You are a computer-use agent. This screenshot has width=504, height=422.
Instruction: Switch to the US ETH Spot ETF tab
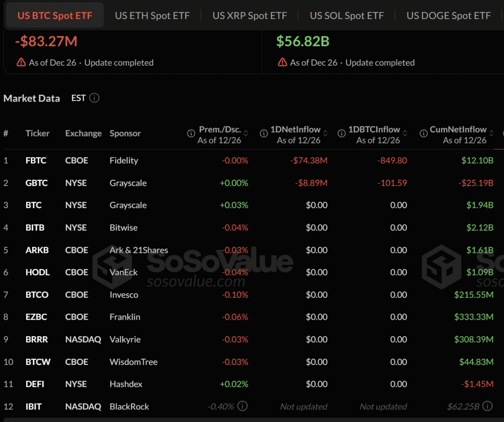pos(152,15)
